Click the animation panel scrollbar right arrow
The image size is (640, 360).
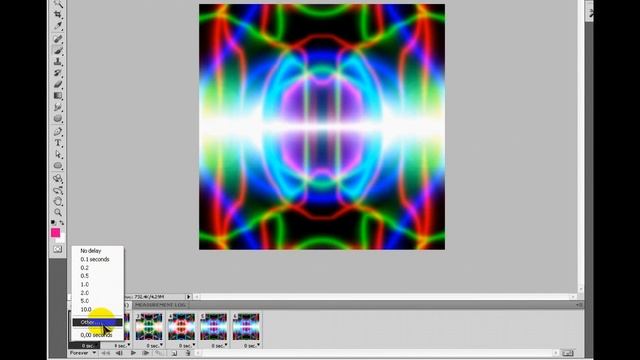pos(556,353)
